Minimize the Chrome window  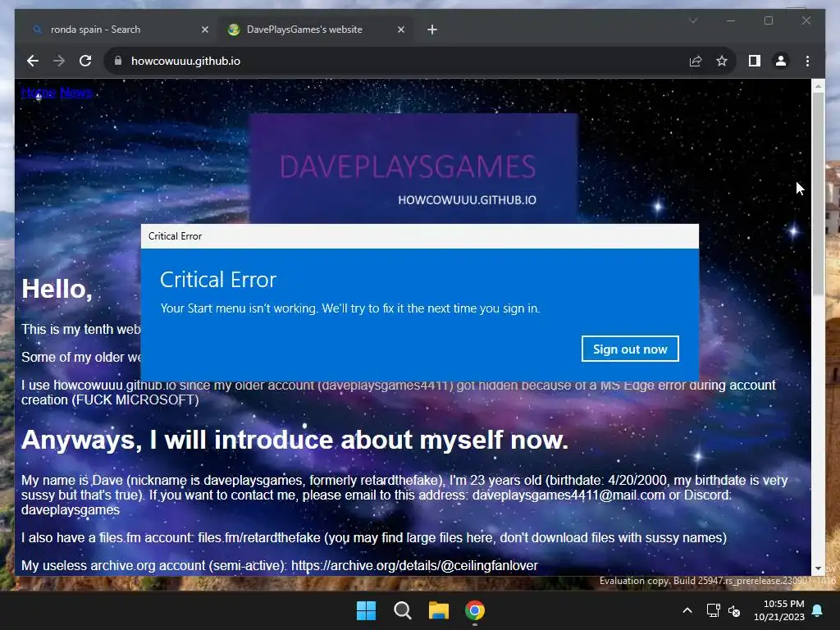(x=731, y=21)
